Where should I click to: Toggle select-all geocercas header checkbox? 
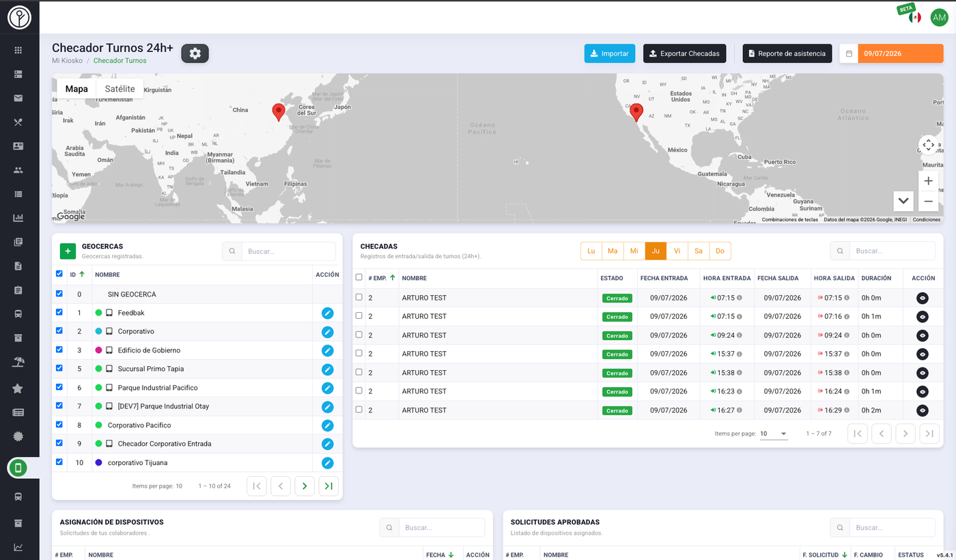59,274
